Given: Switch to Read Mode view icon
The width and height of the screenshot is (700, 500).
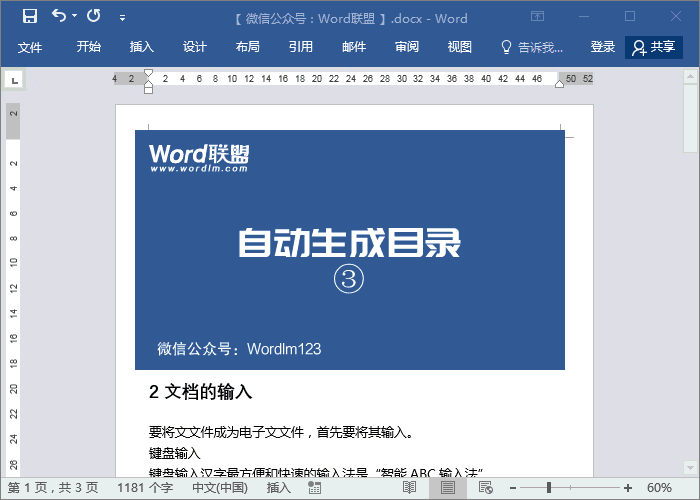Looking at the screenshot, I should pyautogui.click(x=409, y=488).
